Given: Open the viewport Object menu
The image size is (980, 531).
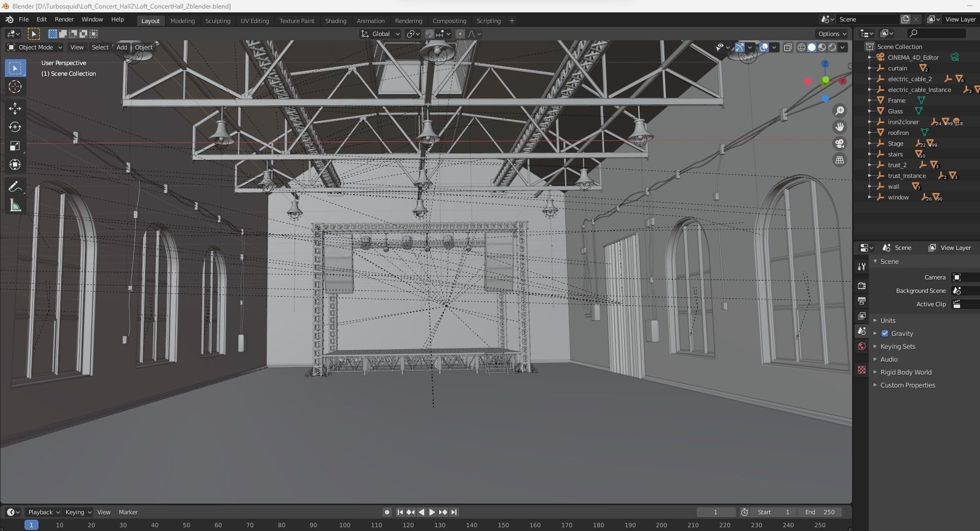Looking at the screenshot, I should 144,47.
